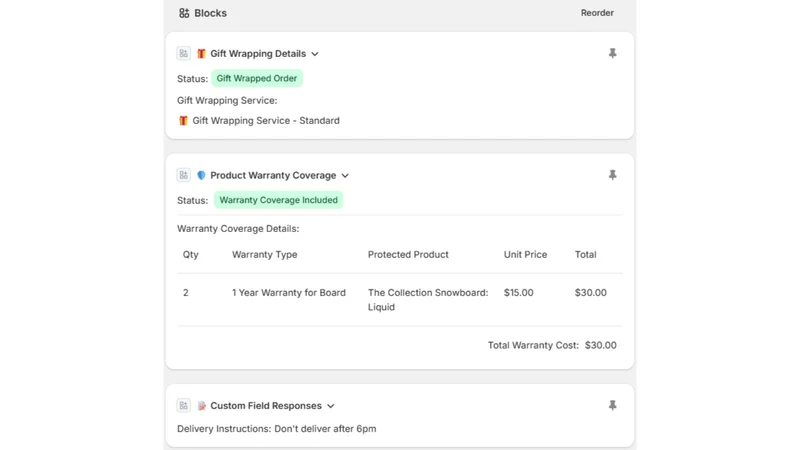
Task: Click the block icon beside Custom Field Responses
Action: (184, 406)
